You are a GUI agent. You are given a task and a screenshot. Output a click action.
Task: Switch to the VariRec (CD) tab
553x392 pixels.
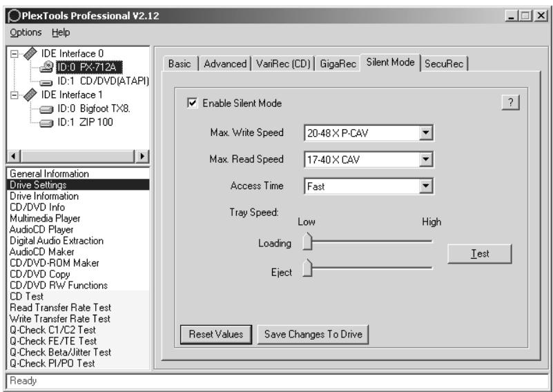pyautogui.click(x=283, y=63)
